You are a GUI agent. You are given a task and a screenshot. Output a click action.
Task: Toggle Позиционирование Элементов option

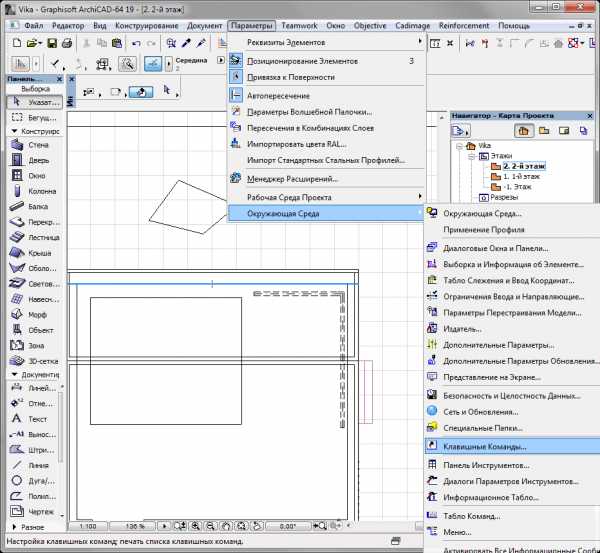[326, 61]
